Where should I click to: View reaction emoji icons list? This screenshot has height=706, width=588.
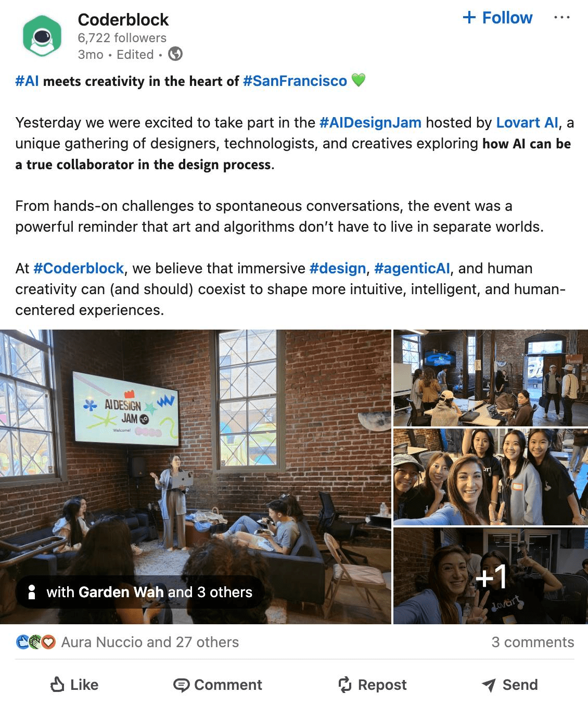point(35,642)
